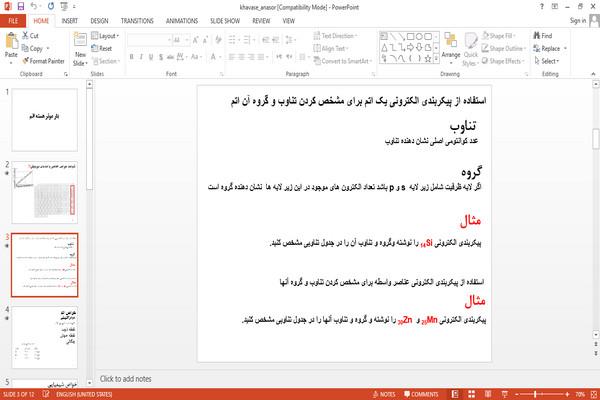The width and height of the screenshot is (600, 400).
Task: Switch to the DESIGN tab
Action: tap(99, 21)
